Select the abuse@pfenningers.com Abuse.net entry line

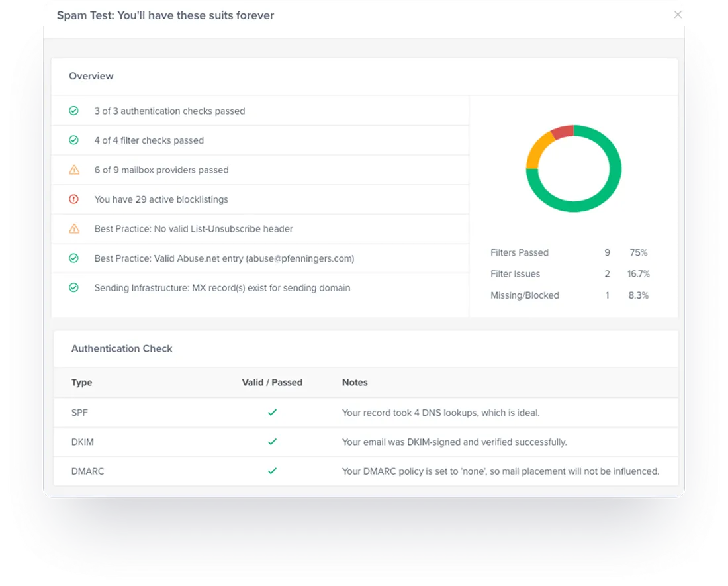point(224,258)
